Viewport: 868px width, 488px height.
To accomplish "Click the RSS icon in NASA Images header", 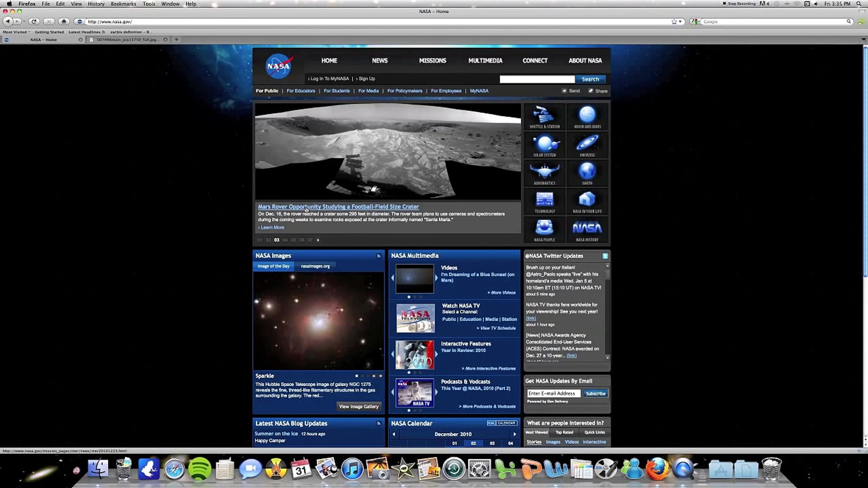I will tap(379, 256).
